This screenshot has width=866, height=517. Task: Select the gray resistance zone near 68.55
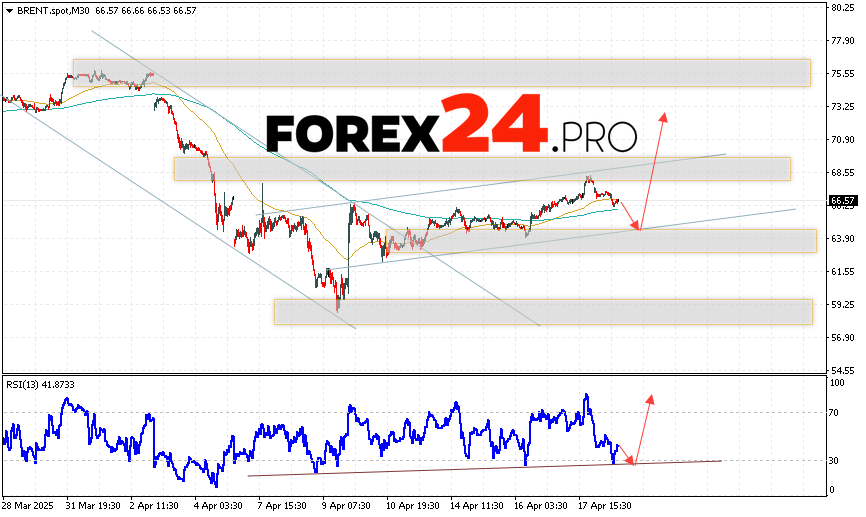pyautogui.click(x=481, y=168)
